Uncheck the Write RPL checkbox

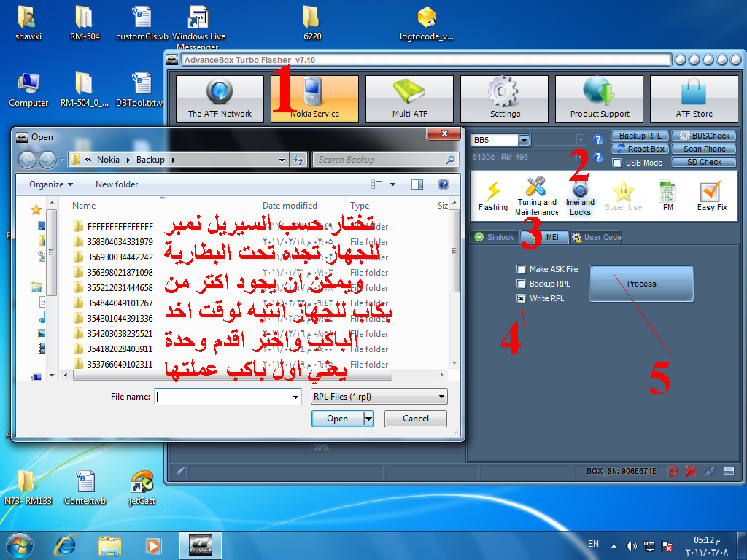(x=521, y=298)
